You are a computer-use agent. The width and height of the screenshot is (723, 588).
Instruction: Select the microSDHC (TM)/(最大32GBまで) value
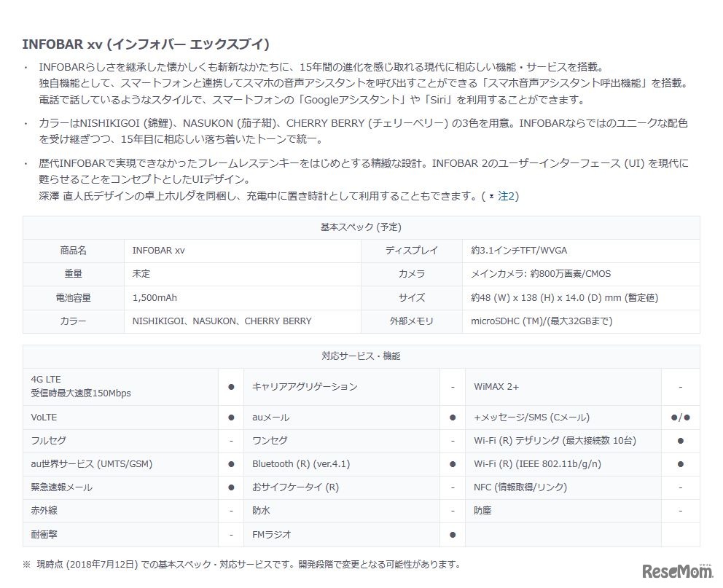[542, 321]
